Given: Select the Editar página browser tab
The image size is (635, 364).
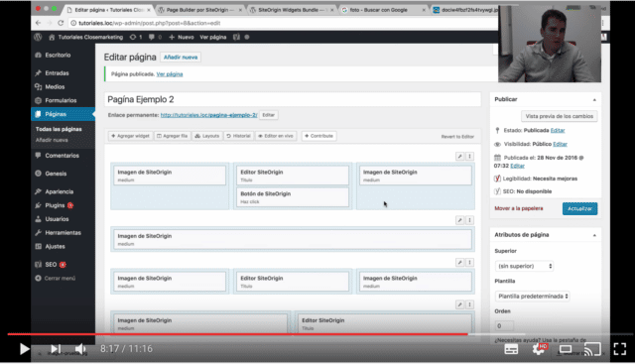Looking at the screenshot, I should click(x=108, y=10).
